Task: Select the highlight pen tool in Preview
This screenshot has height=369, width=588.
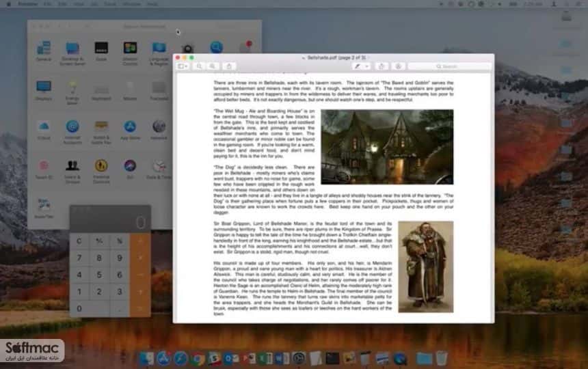Action: pyautogui.click(x=358, y=66)
